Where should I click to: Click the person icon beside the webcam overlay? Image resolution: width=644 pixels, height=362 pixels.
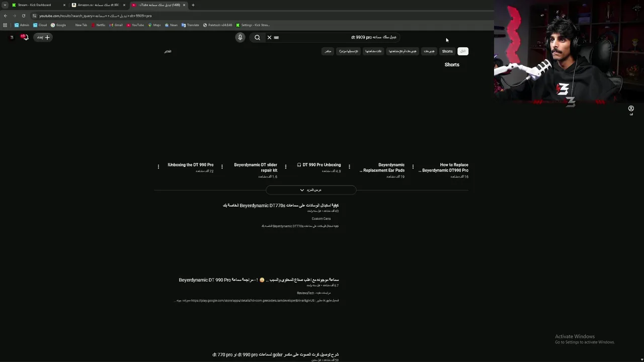coord(631,109)
